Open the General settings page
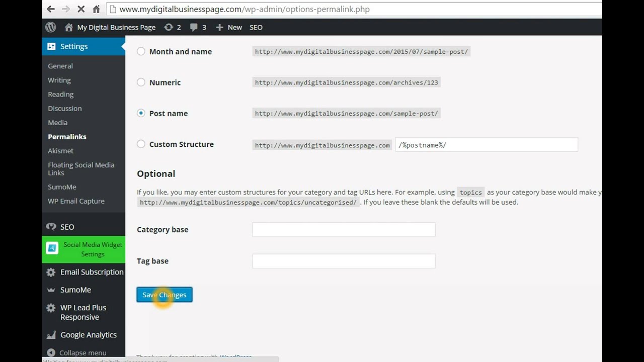The width and height of the screenshot is (644, 362). (x=60, y=66)
